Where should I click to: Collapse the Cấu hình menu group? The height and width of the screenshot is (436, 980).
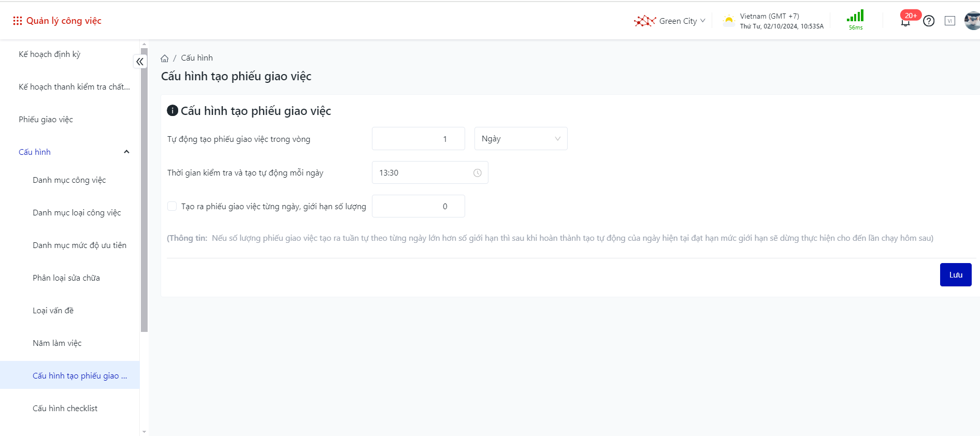coord(126,152)
